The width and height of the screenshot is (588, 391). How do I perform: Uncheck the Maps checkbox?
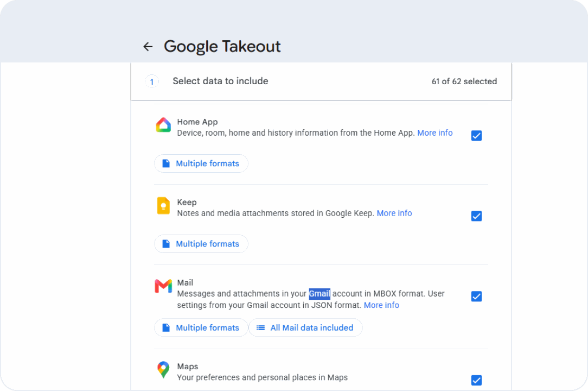[476, 380]
